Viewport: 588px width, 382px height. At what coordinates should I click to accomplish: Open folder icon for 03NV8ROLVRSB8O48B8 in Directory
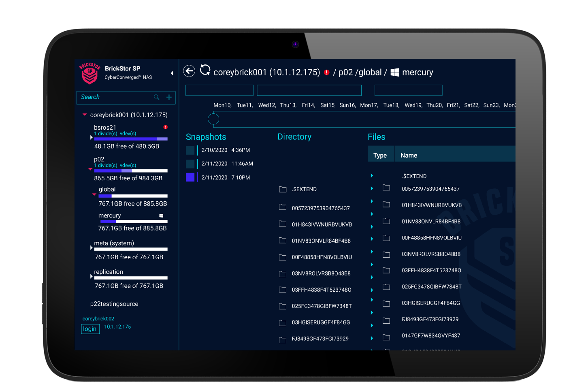(x=283, y=274)
